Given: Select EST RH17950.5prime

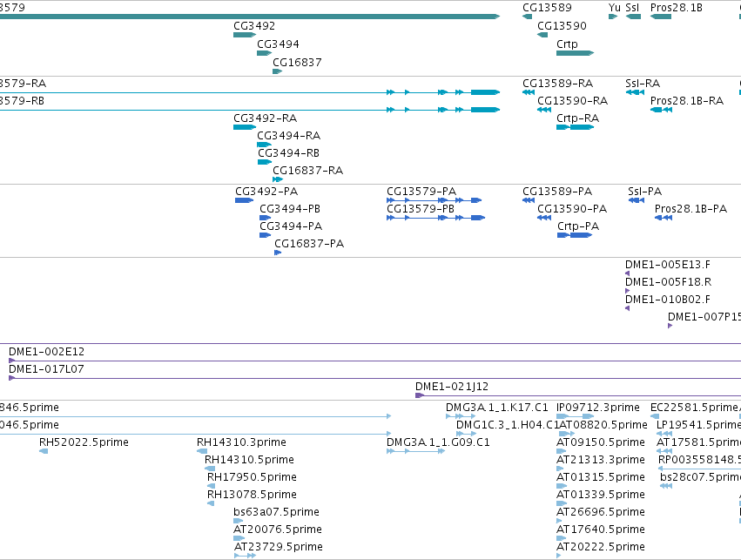Looking at the screenshot, I should [212, 486].
